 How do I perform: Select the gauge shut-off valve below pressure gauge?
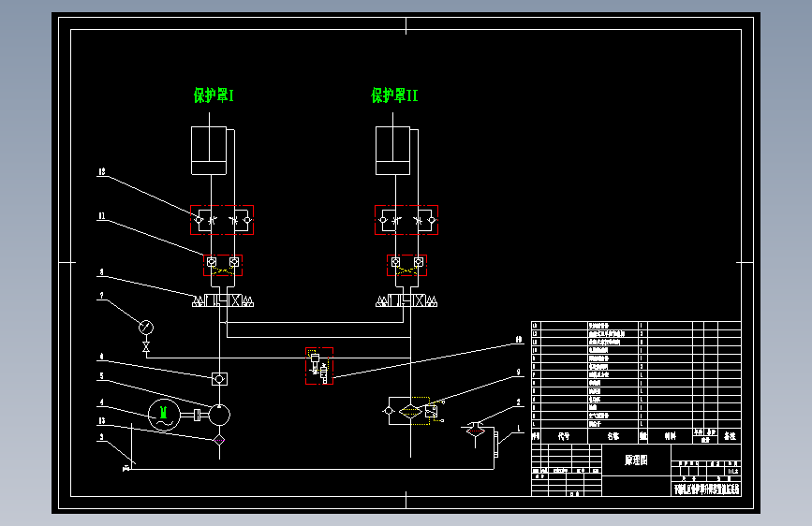[x=146, y=347]
